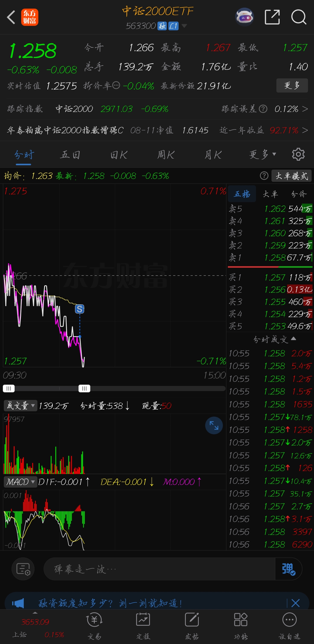Viewport: 314px width, 644px height.
Task: Open 近一年收益 92.71% fund chevron
Action: click(305, 130)
